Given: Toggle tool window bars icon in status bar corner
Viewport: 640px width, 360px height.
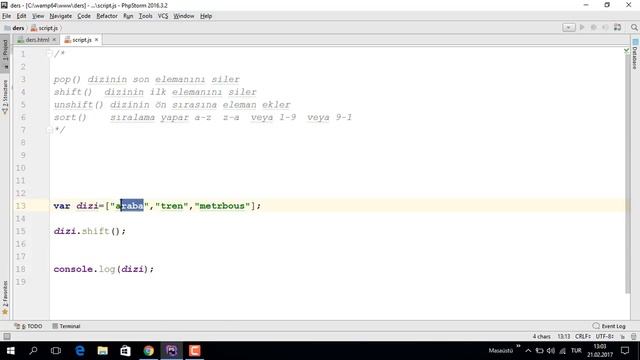Looking at the screenshot, I should [x=7, y=336].
